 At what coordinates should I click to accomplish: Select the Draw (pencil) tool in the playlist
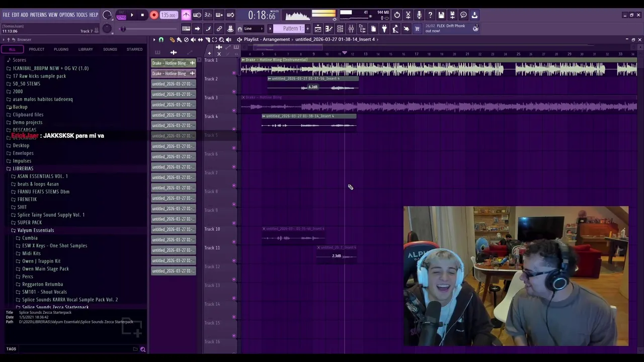click(x=172, y=40)
